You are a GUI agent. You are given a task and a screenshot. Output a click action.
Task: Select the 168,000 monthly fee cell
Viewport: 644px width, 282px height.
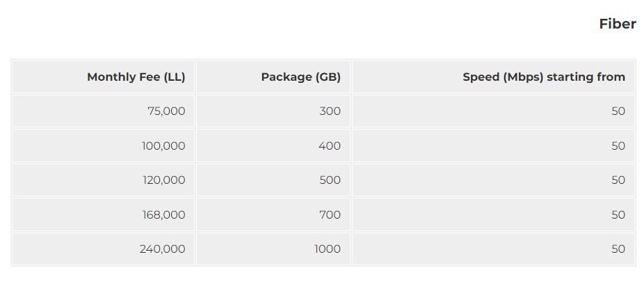(x=163, y=215)
